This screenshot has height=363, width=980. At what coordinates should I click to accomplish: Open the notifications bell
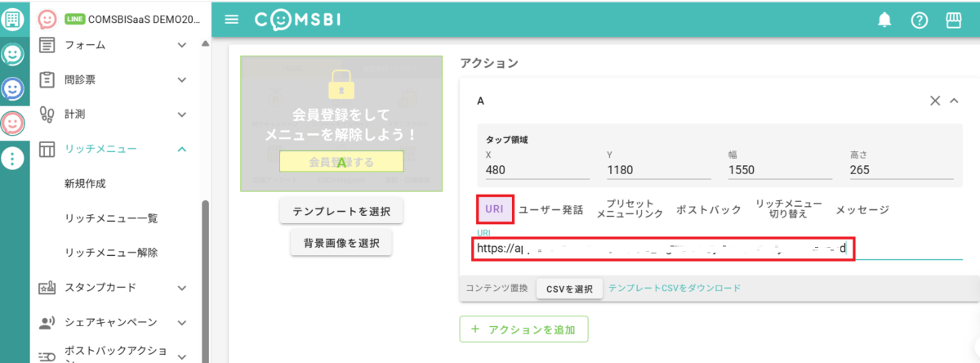[884, 20]
